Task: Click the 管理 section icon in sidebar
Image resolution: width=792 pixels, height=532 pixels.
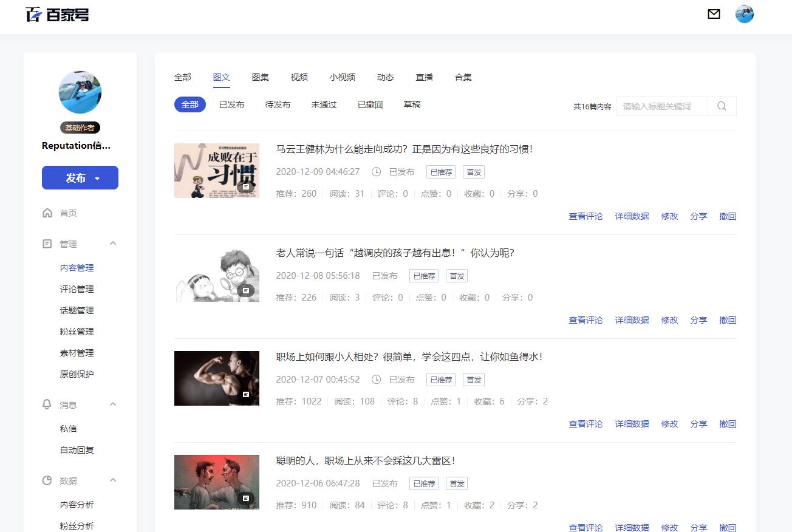Action: pyautogui.click(x=47, y=244)
